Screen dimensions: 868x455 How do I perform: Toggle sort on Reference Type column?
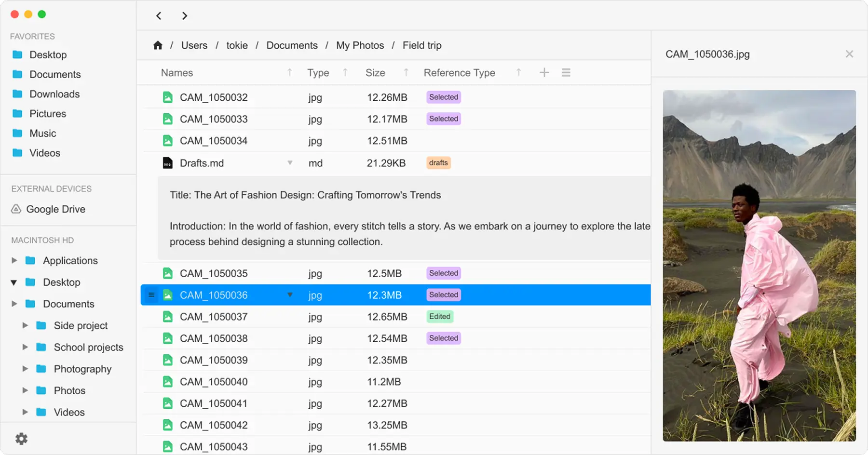click(x=518, y=73)
